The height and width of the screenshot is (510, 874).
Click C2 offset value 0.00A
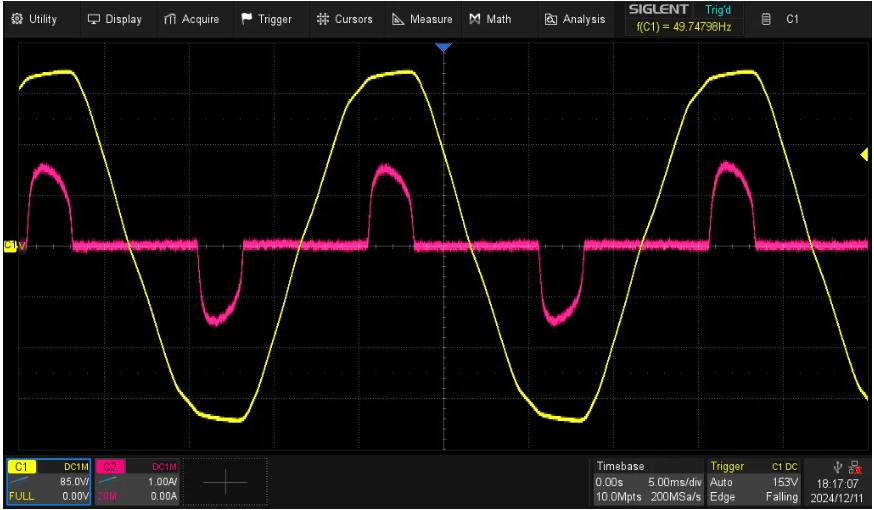click(x=164, y=496)
